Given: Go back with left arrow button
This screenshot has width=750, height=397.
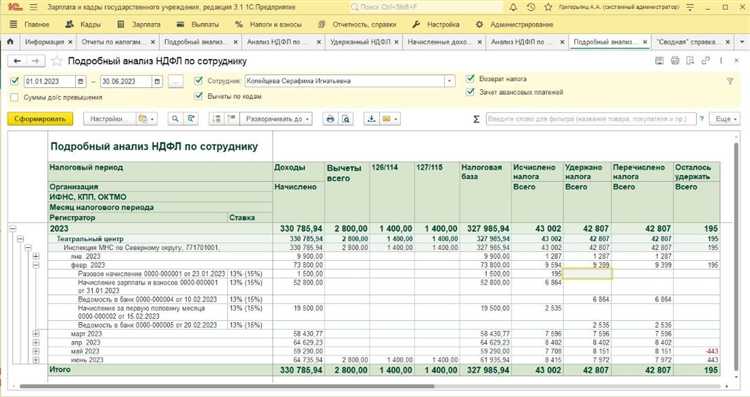Looking at the screenshot, I should click(17, 61).
